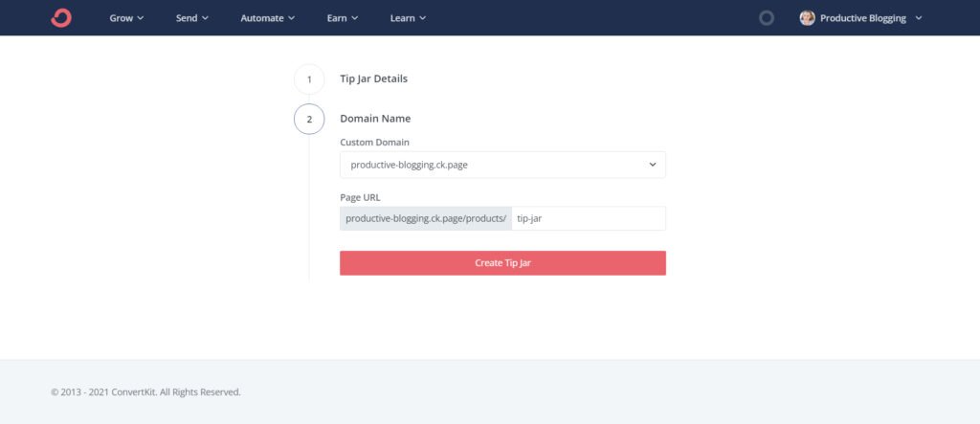Screen dimensions: 980x424
Task: Open the Automate menu
Action: [268, 18]
